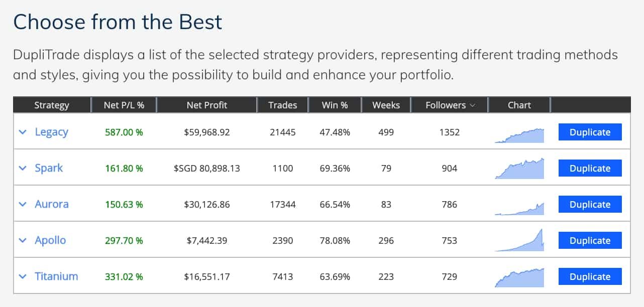View the Aurora chart thumbnail
Screen dimensions: 644x307
pos(519,209)
